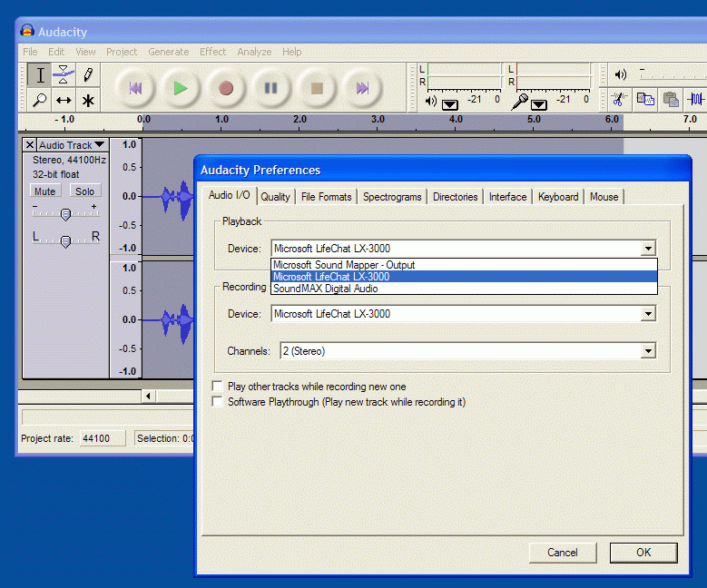Skip to start of audio

tap(135, 88)
